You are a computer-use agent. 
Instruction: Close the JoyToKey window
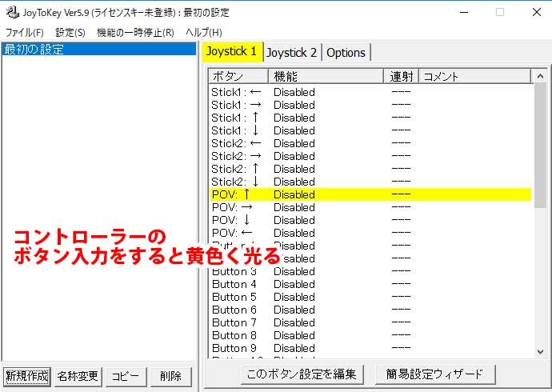537,12
